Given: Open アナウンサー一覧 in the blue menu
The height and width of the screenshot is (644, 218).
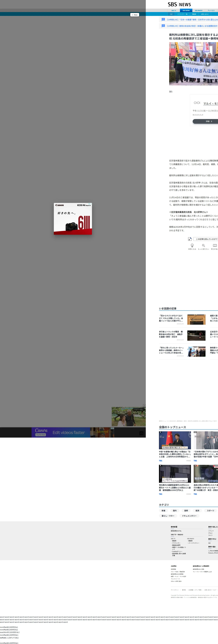Looking at the screenshot, I should [x=182, y=14].
